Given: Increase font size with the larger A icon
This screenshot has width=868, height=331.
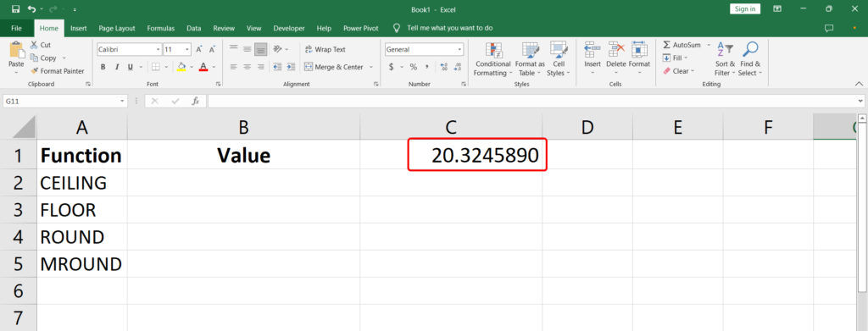Looking at the screenshot, I should 198,49.
